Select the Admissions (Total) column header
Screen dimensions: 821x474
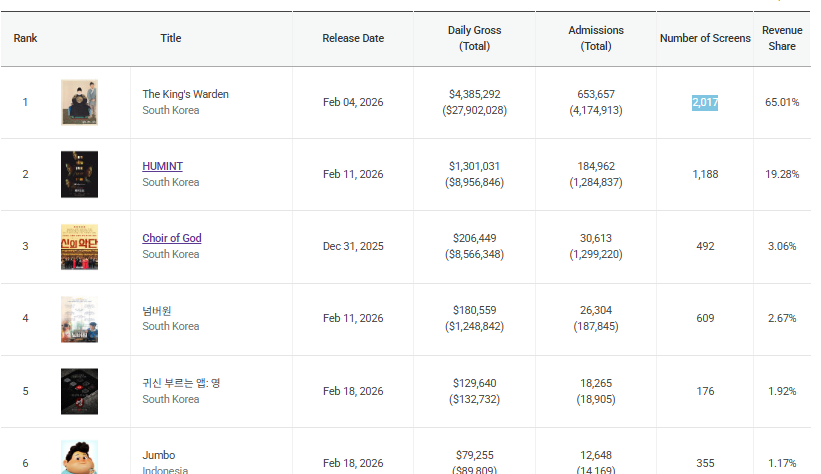click(x=596, y=38)
